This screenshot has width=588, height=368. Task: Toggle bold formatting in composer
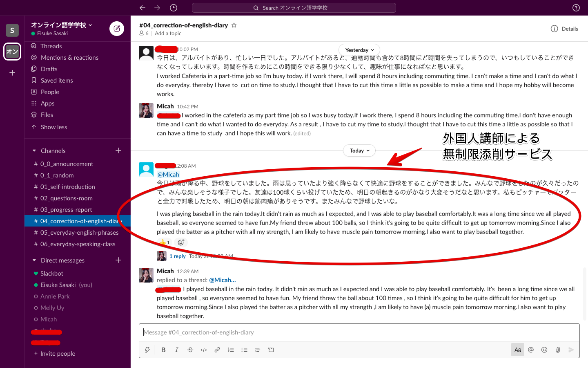pyautogui.click(x=163, y=350)
